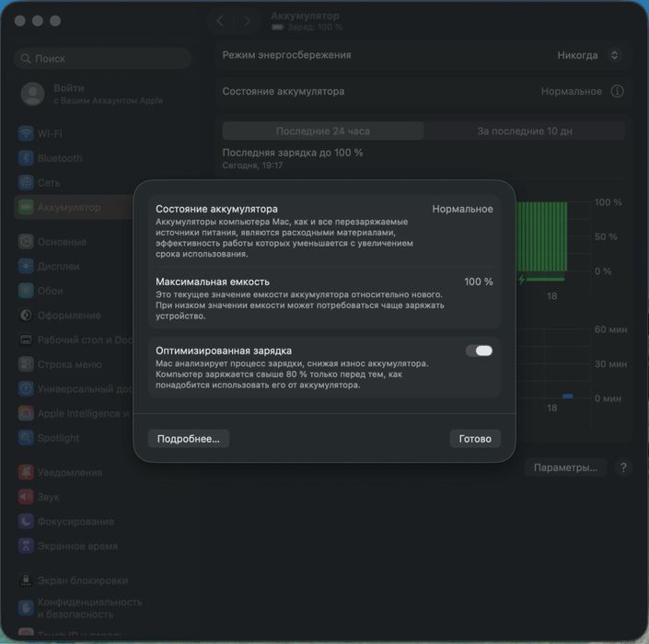Open the Экранное время hourglass icon
The image size is (649, 644).
(x=26, y=546)
